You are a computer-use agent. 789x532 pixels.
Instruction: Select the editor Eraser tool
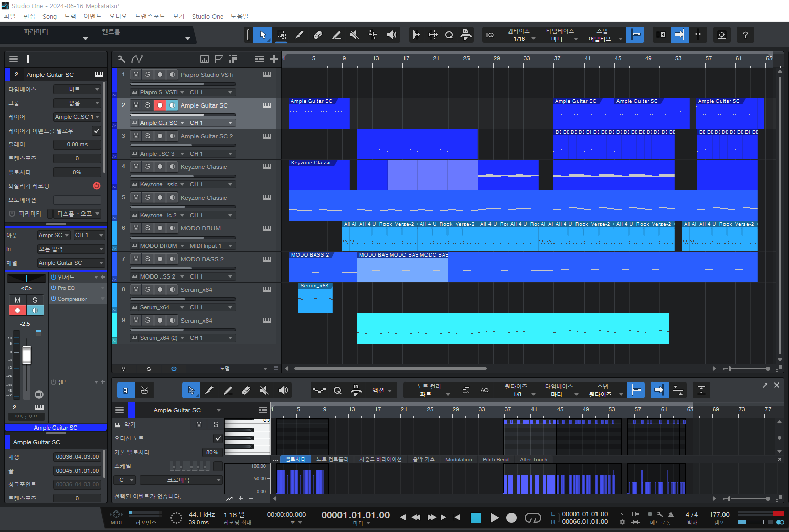(246, 390)
